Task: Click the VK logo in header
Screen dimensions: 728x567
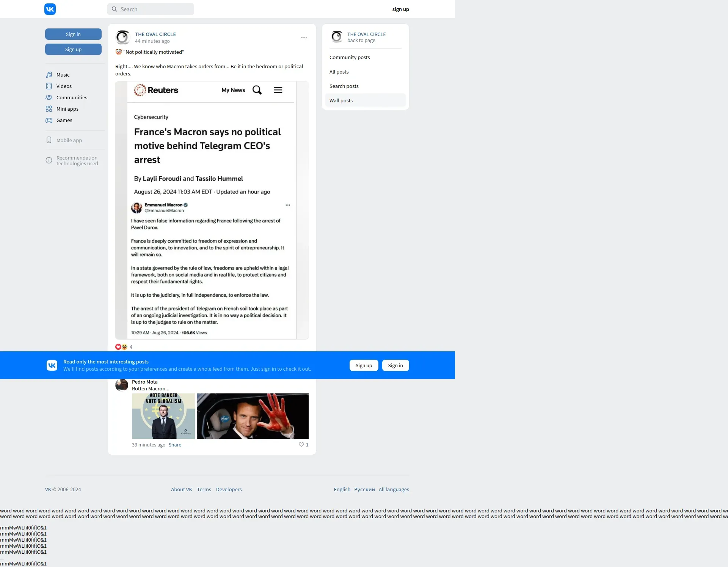Action: click(x=50, y=9)
